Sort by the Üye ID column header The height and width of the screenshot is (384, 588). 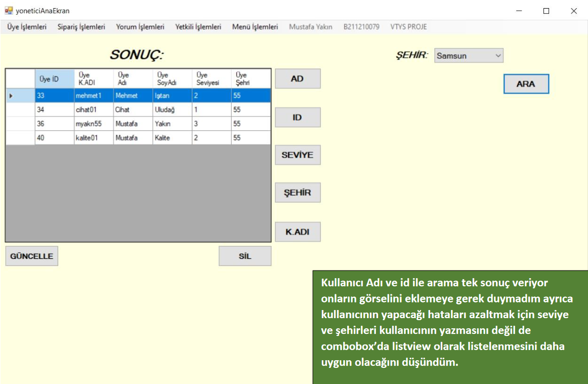coord(54,79)
